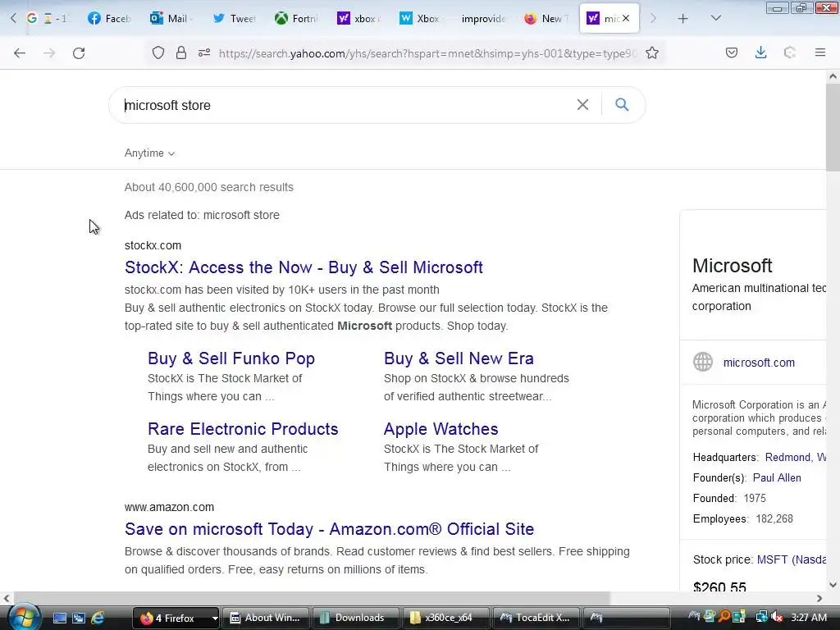Click Show Desktop quick launch icon
840x630 pixels.
pos(59,618)
